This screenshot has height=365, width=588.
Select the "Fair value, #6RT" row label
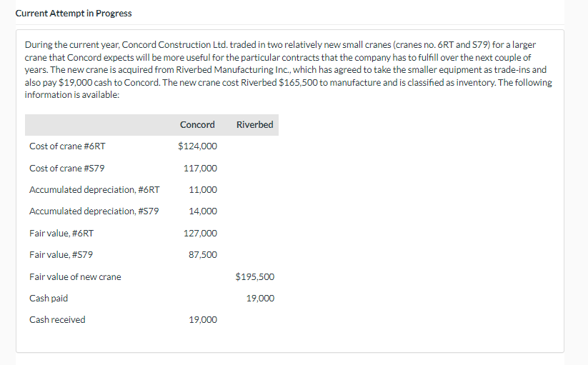(61, 234)
